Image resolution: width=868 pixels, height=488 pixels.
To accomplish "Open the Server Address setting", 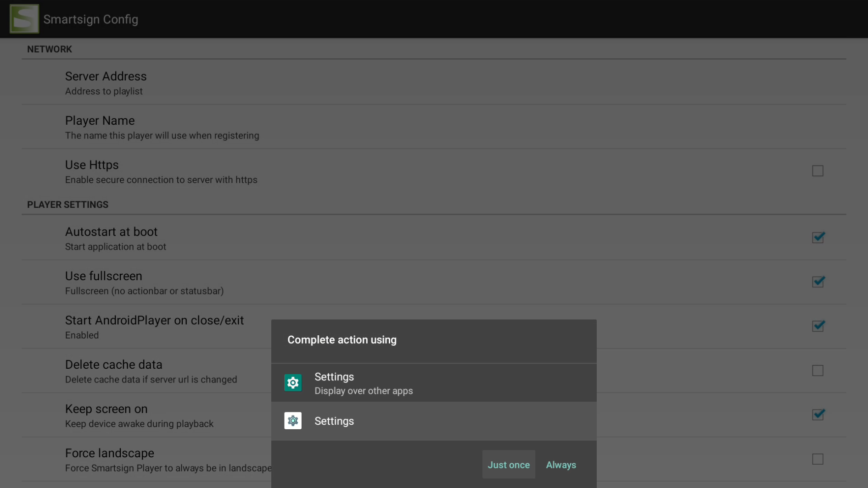I will [434, 83].
